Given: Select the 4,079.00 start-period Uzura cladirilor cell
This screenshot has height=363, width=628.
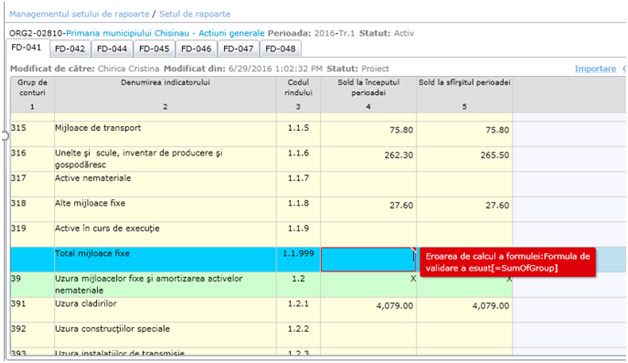Looking at the screenshot, I should point(368,310).
